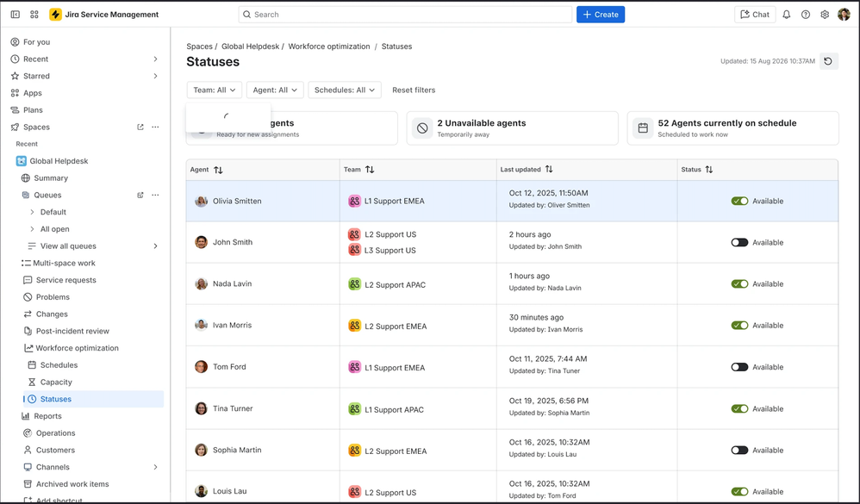Turn on Tom Ford's status toggle

pos(739,367)
